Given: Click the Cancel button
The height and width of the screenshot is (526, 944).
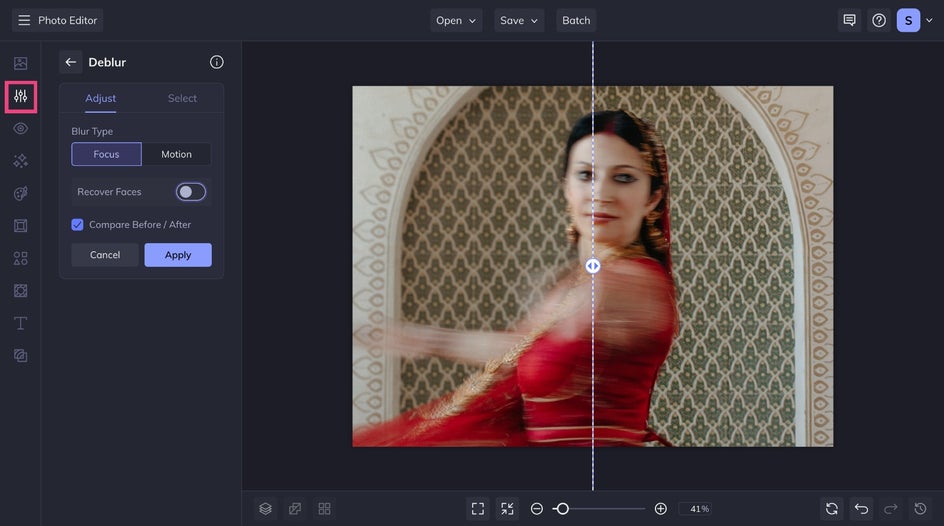Looking at the screenshot, I should coord(105,255).
